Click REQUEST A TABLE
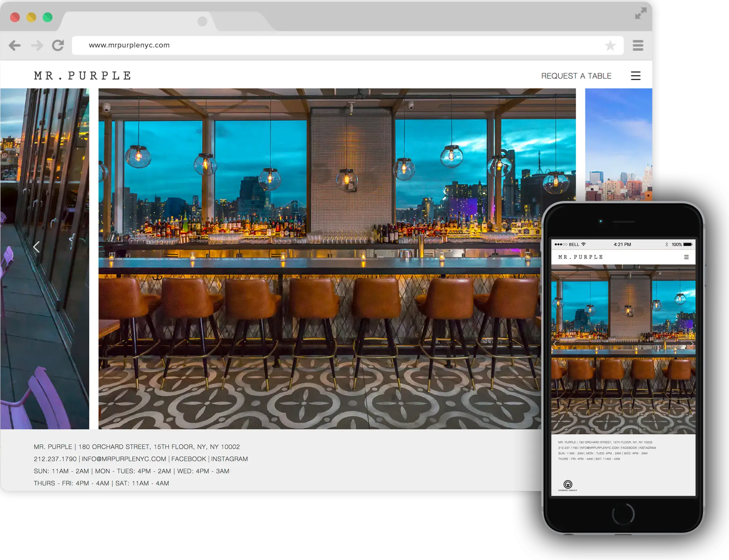This screenshot has width=729, height=560. point(576,75)
